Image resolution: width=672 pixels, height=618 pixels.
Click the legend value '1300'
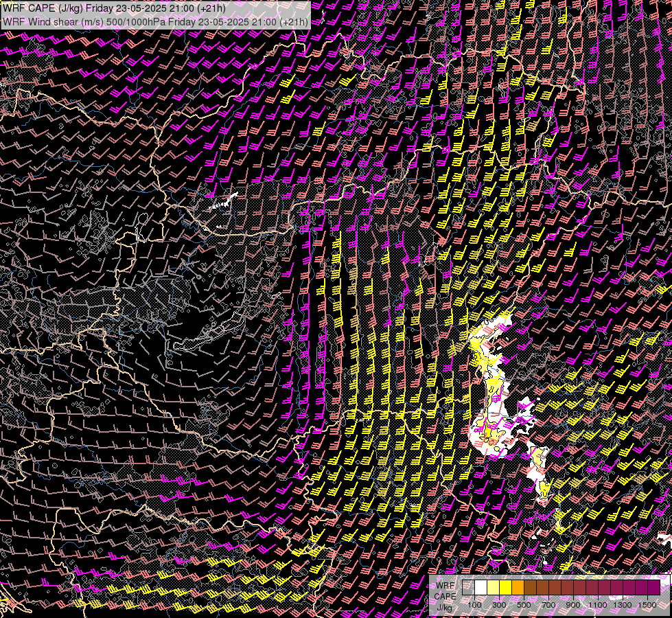[x=623, y=605]
